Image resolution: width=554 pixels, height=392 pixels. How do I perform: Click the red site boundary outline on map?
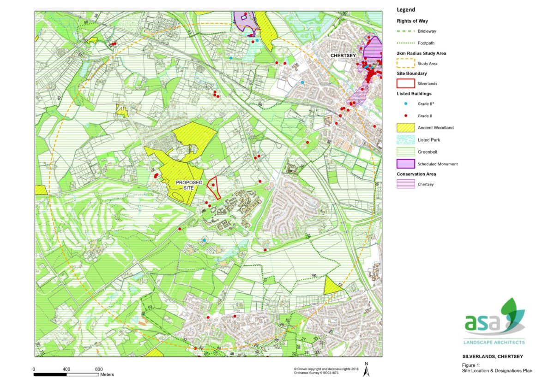click(213, 188)
